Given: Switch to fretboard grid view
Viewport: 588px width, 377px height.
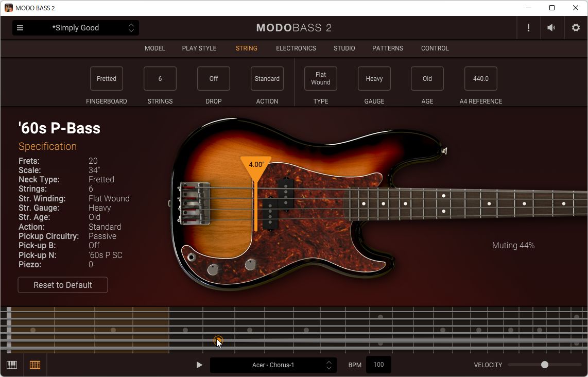Looking at the screenshot, I should pos(35,365).
